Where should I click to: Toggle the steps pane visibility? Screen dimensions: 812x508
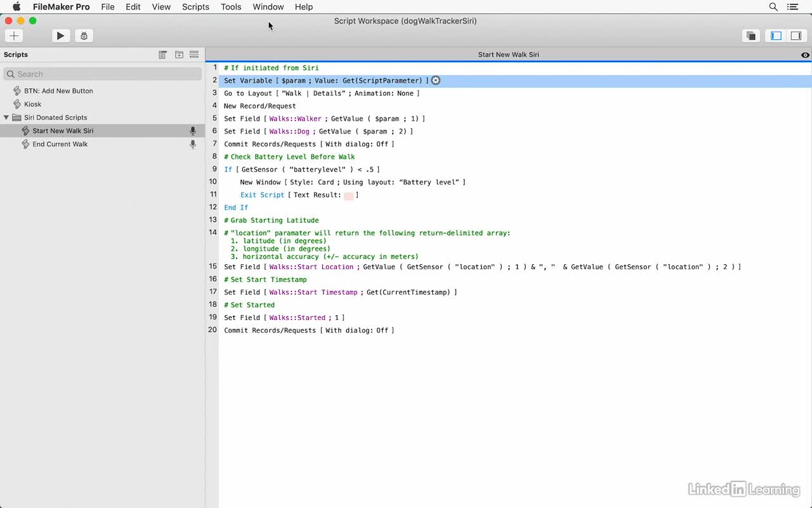796,36
